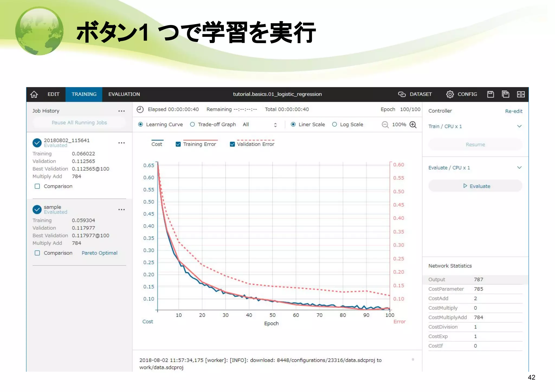Click the Training 0.066022 value
This screenshot has width=555, height=392.
(83, 154)
